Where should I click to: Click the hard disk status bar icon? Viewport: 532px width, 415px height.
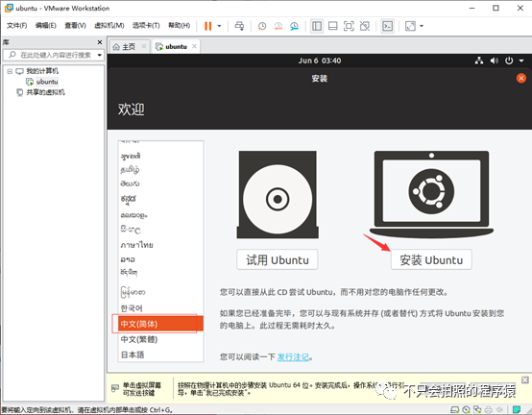(x=455, y=410)
